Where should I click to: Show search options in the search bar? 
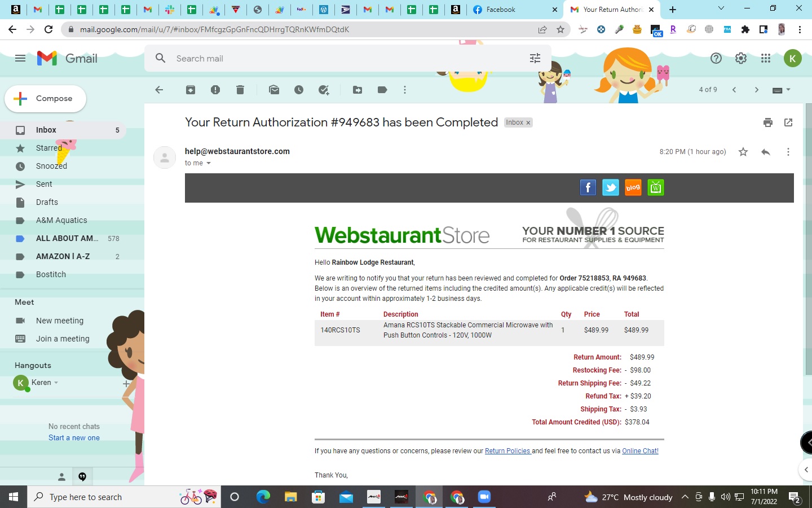535,58
